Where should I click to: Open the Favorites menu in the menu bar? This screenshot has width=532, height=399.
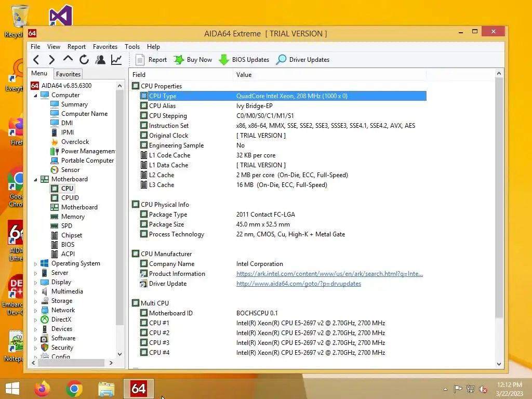pos(105,46)
